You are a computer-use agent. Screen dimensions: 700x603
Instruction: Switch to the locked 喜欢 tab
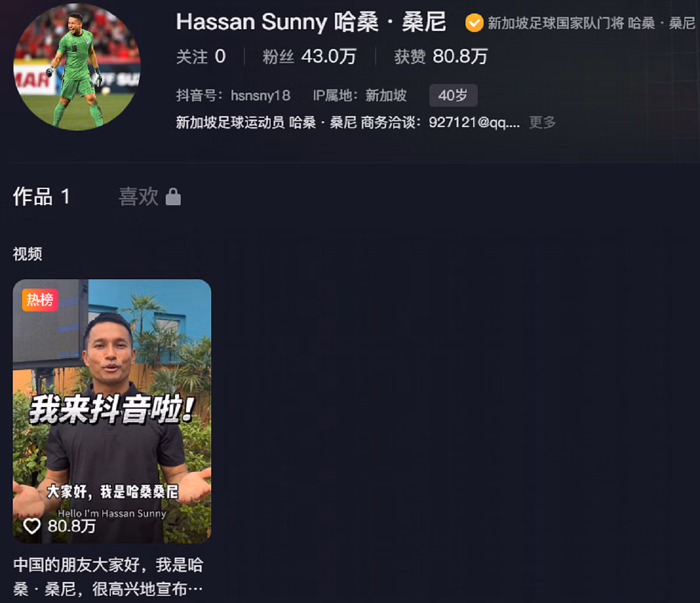click(x=149, y=197)
